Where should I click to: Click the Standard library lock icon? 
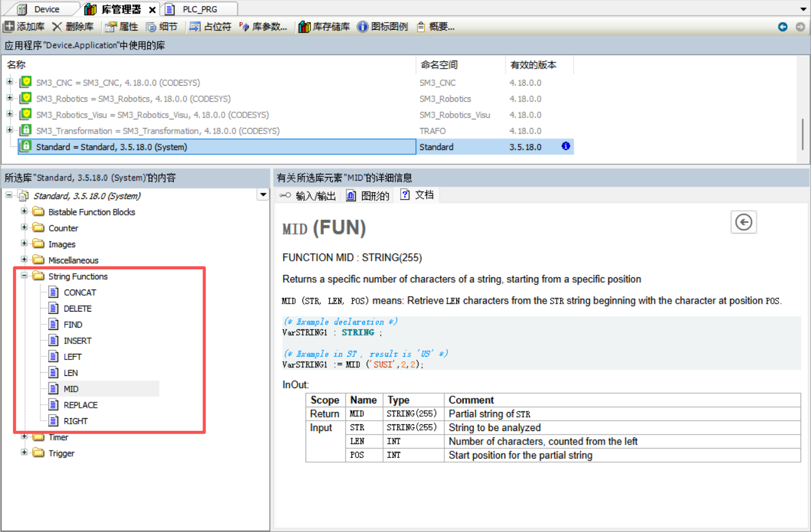point(25,146)
